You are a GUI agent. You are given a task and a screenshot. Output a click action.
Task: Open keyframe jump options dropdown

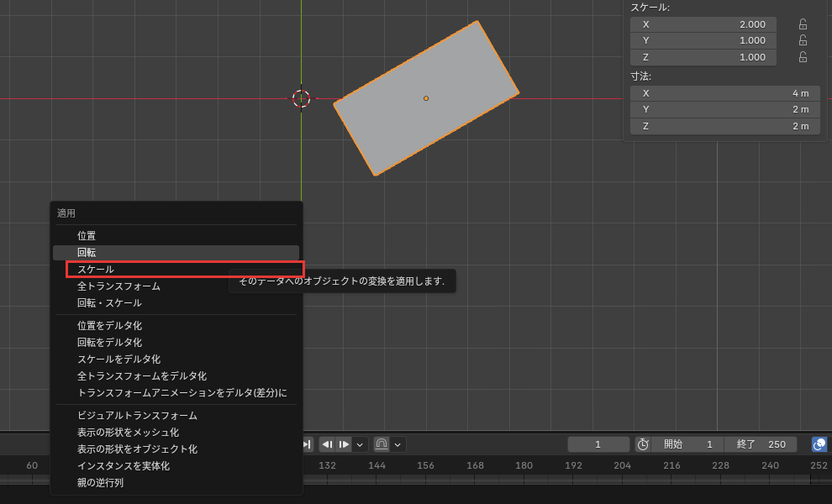point(361,444)
